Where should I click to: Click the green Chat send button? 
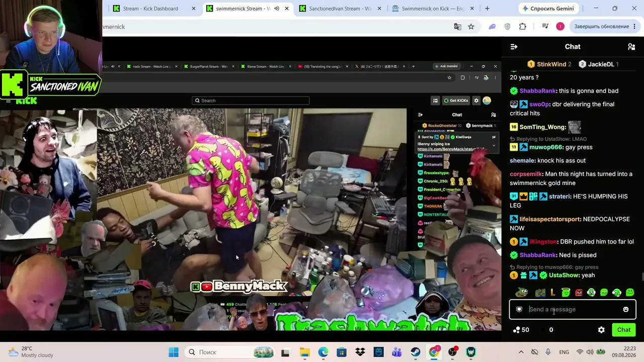(x=624, y=330)
